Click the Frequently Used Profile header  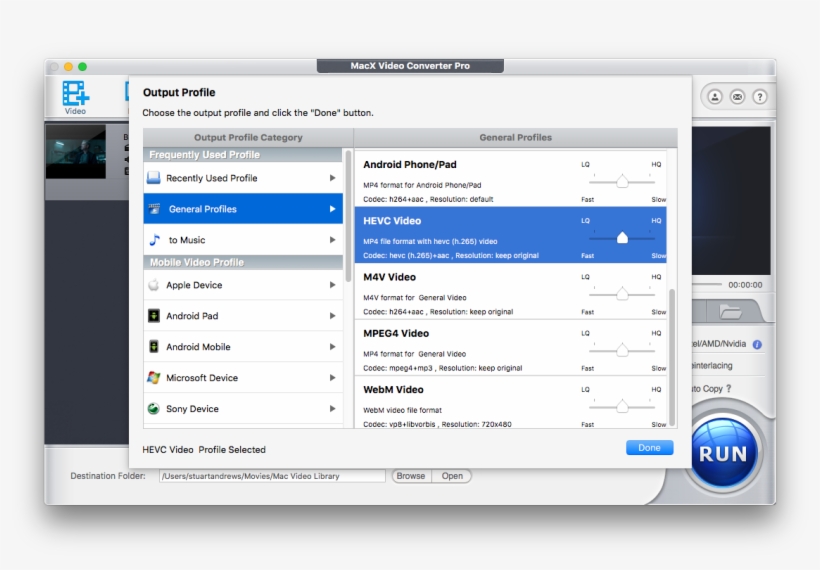tap(243, 155)
